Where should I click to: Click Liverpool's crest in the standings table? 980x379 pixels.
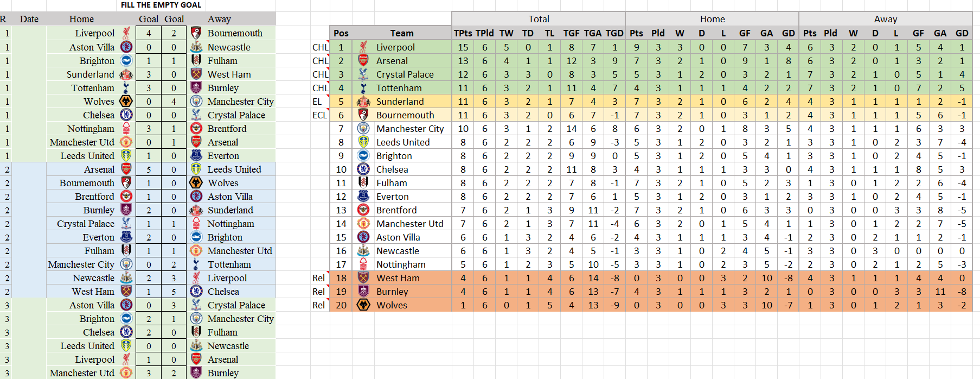tap(363, 47)
